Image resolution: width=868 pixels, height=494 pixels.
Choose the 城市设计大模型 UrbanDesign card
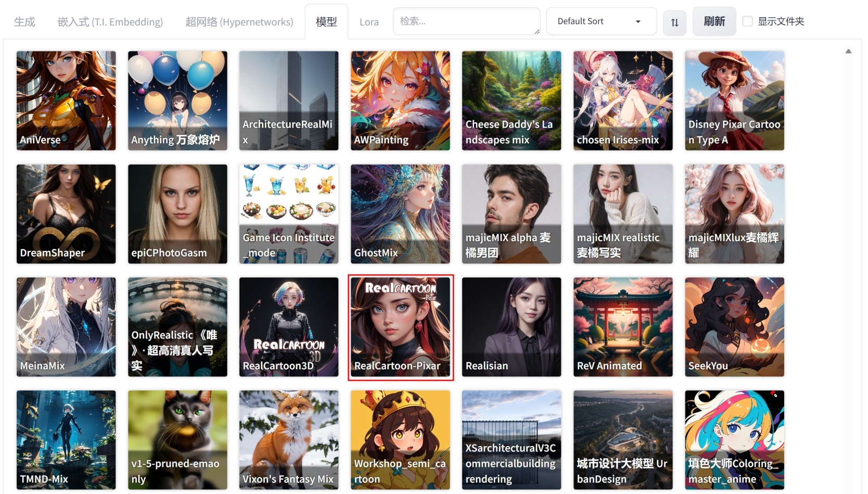click(x=623, y=440)
